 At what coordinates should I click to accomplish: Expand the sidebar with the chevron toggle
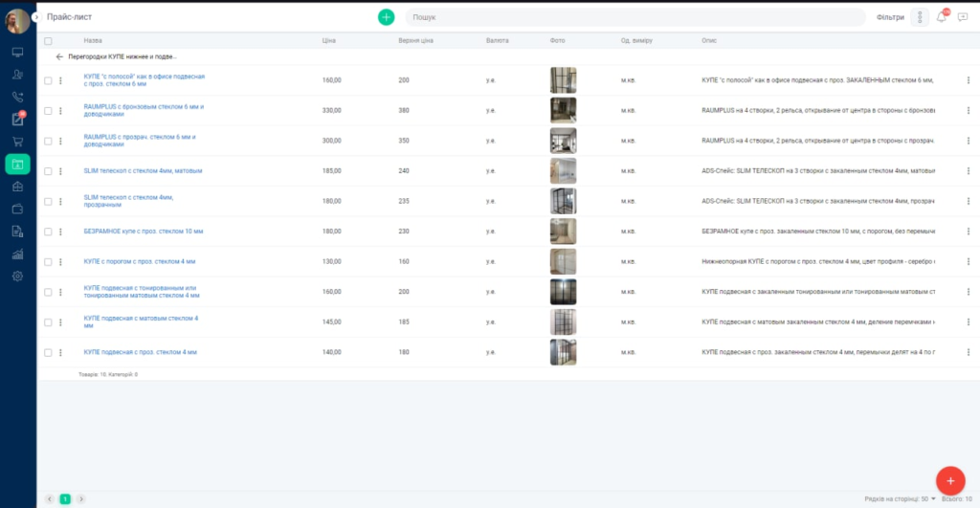(36, 17)
